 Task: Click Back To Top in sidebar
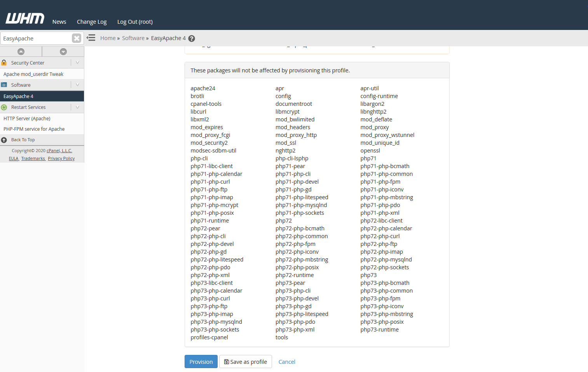[x=23, y=140]
